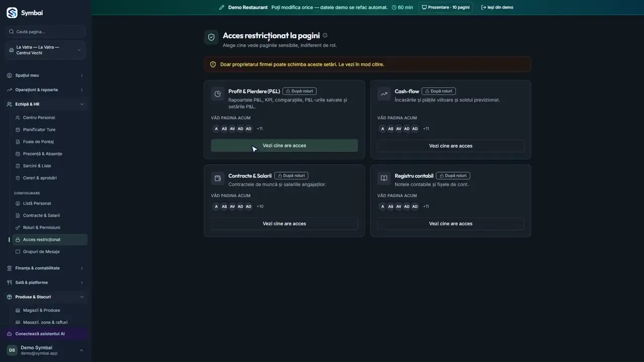The image size is (644, 362).
Task: Click the clock icon next to 60 min
Action: point(394,8)
